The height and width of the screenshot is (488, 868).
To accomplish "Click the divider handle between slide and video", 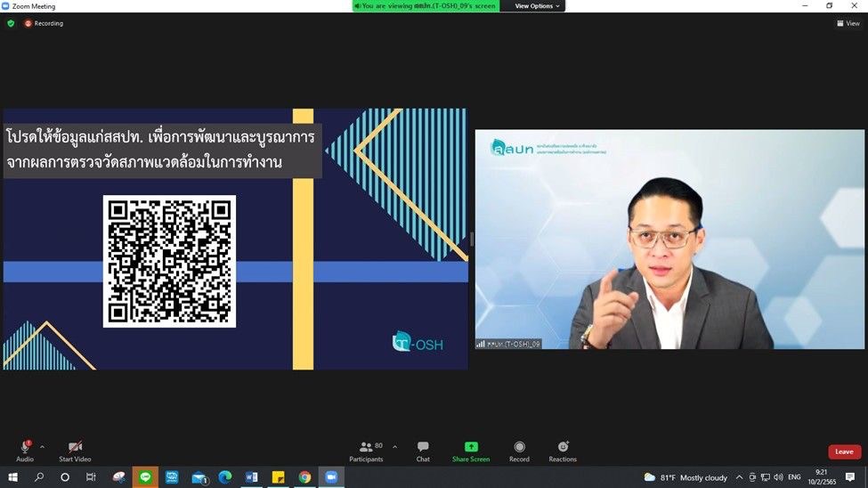I will 472,240.
